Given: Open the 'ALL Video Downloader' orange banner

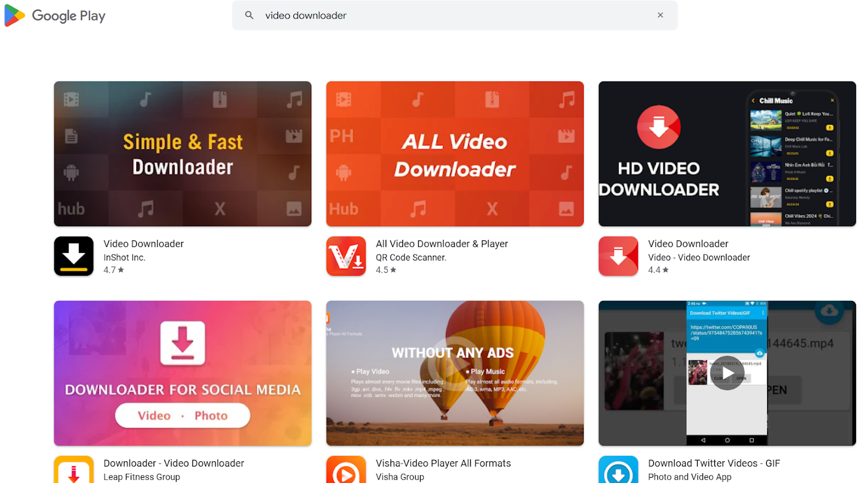Looking at the screenshot, I should click(x=455, y=154).
